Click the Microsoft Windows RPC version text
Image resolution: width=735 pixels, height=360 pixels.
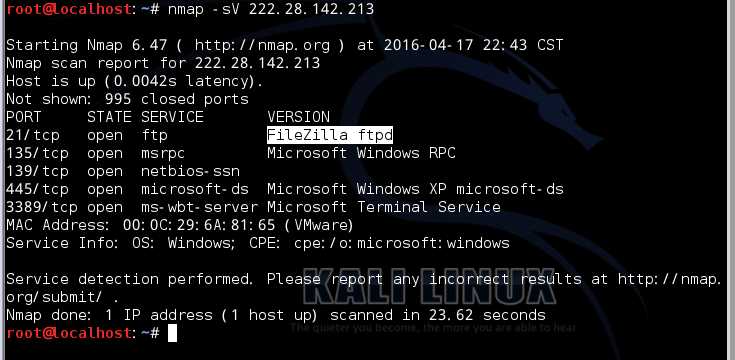(x=361, y=153)
